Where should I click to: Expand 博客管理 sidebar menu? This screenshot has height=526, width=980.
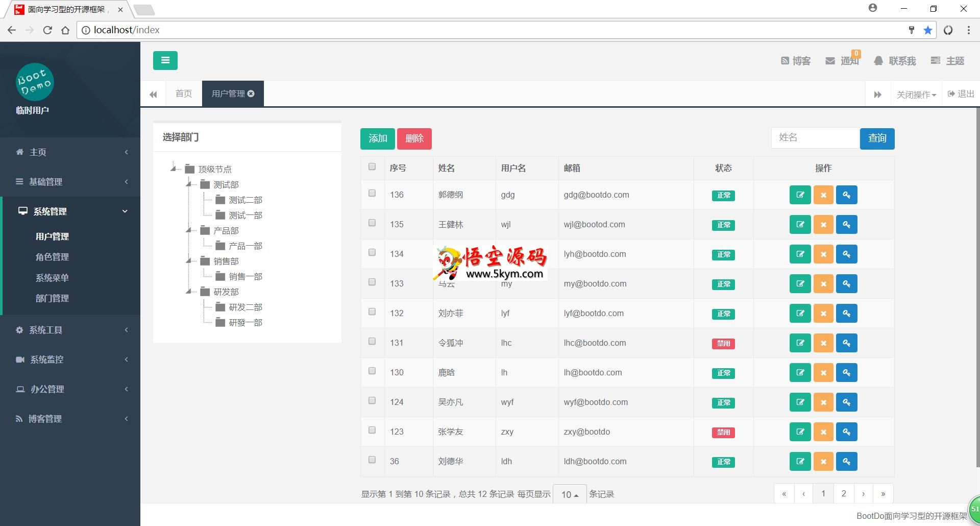click(x=70, y=419)
